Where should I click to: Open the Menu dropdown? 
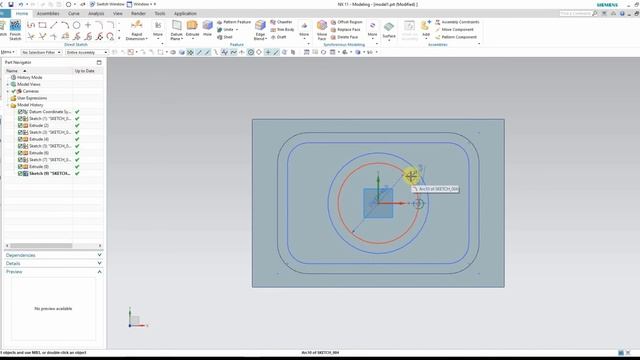(x=7, y=52)
